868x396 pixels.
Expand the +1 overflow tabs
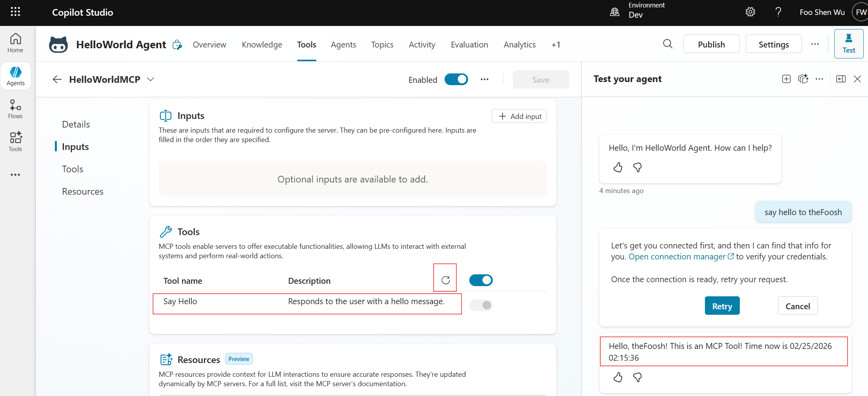click(x=556, y=45)
